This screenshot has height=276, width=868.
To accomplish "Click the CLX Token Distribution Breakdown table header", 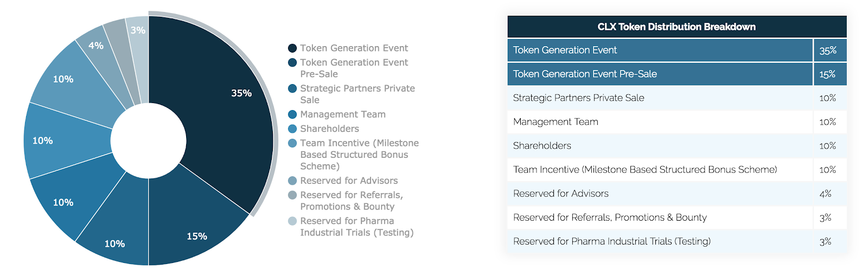I will click(676, 27).
